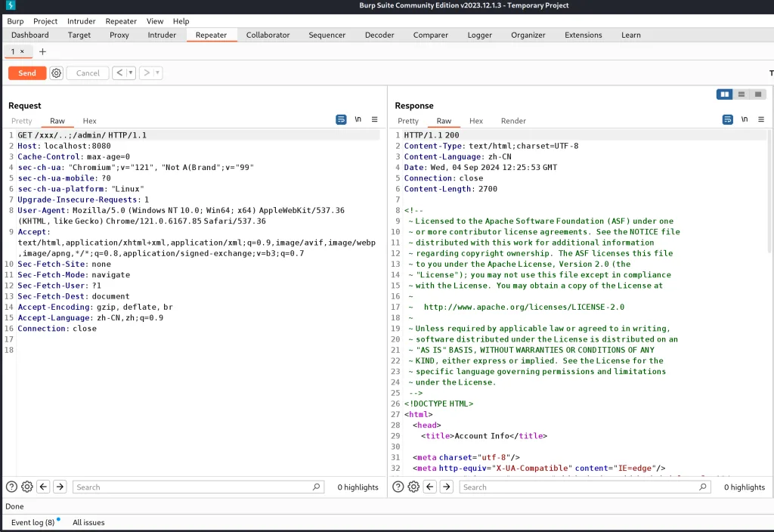Go back to previous request in history
This screenshot has width=774, height=532.
point(119,73)
